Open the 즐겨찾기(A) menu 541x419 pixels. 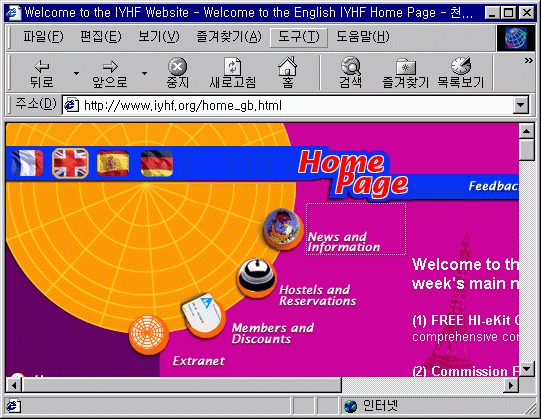click(229, 37)
